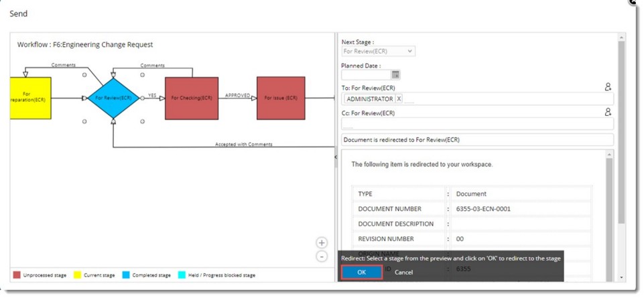Click the Unprocessed stage legend swatch
644x298 pixels.
pyautogui.click(x=17, y=275)
